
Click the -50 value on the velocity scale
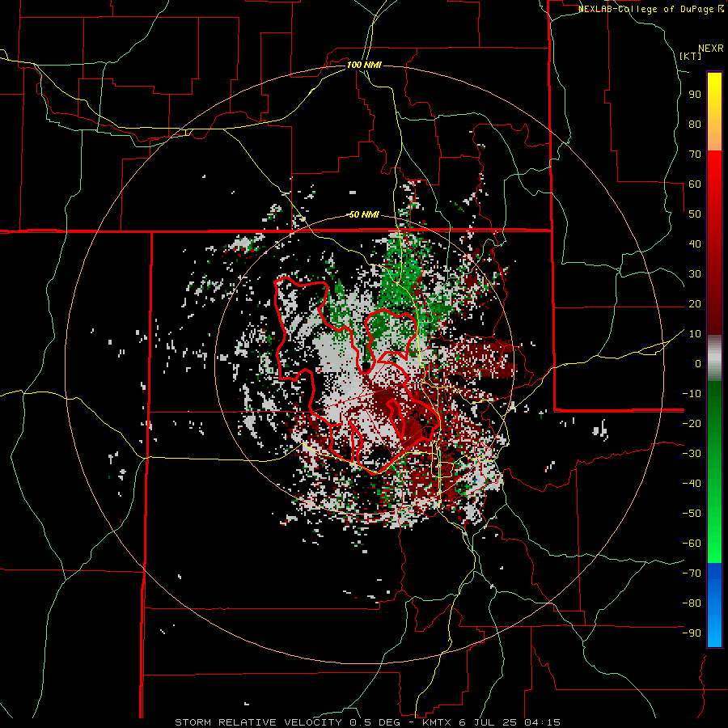[692, 514]
